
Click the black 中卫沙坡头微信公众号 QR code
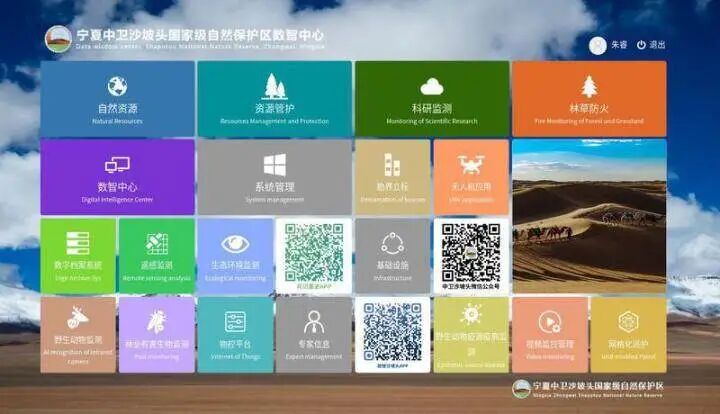471,256
